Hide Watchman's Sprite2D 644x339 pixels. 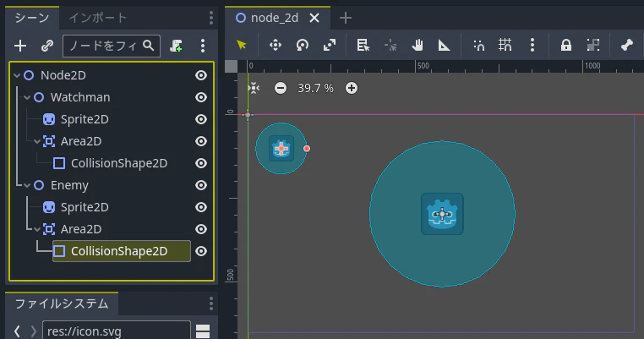click(201, 119)
